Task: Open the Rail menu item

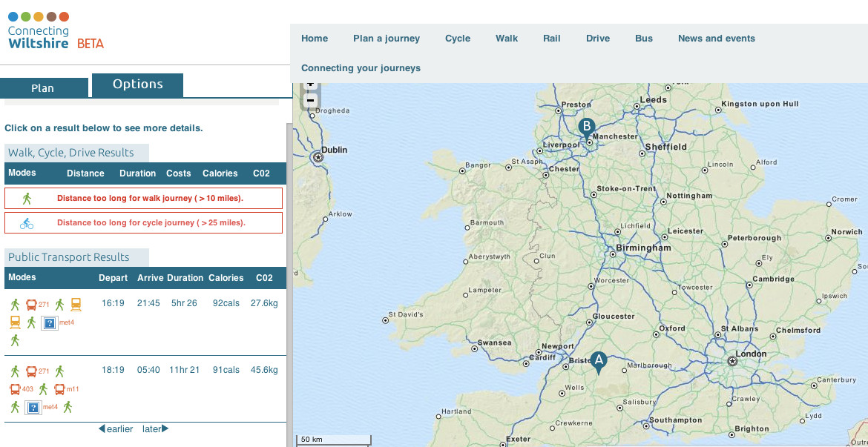Action: click(x=551, y=39)
